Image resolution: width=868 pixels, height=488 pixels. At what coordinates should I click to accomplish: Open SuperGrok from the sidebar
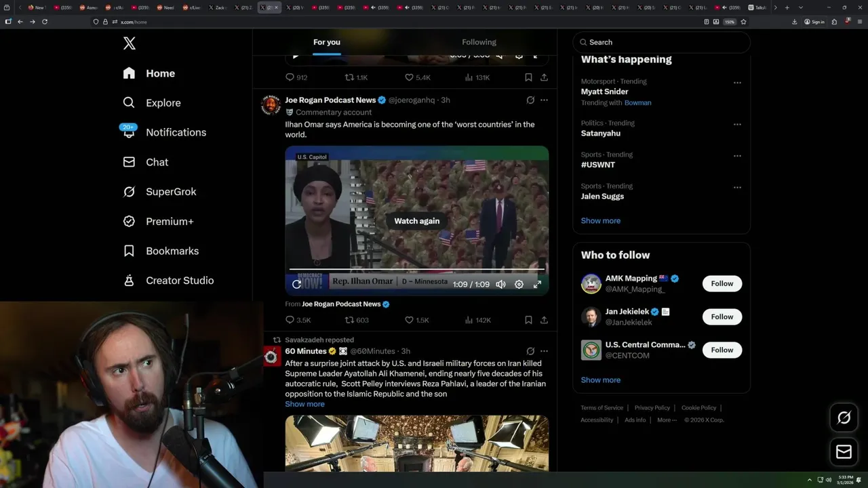click(x=159, y=192)
